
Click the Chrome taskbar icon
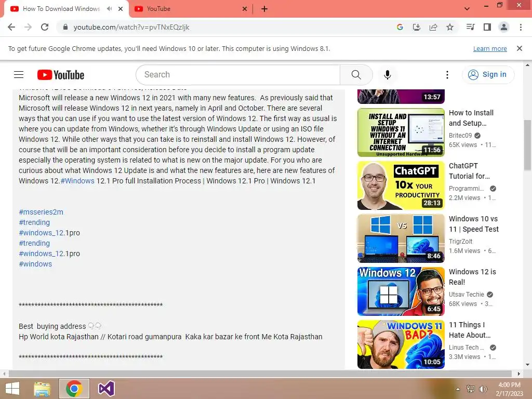click(x=74, y=389)
